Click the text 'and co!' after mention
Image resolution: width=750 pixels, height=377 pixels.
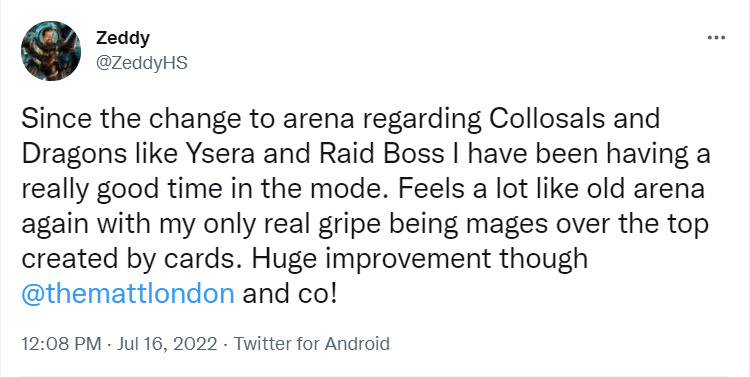290,294
